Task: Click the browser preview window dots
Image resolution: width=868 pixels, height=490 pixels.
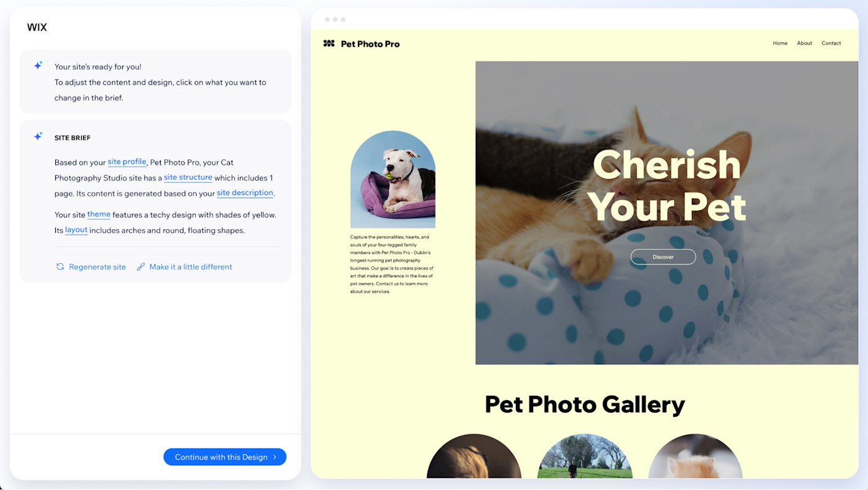Action: tap(335, 19)
